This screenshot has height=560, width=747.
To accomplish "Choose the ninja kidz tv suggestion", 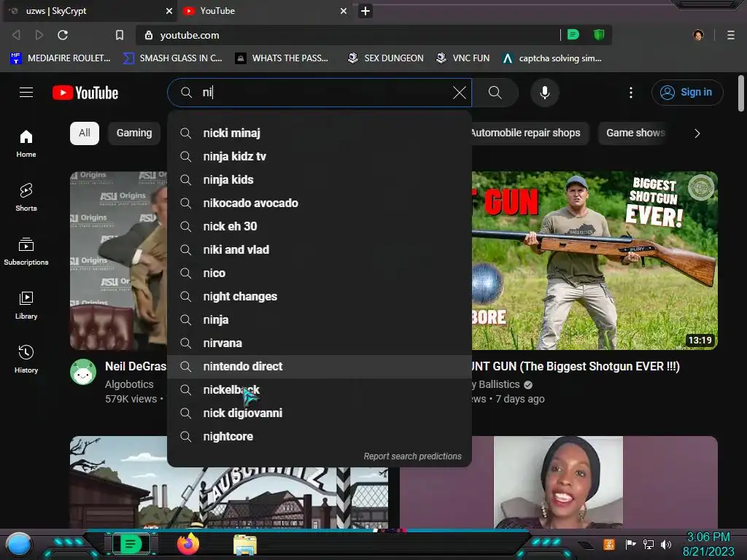I will click(320, 156).
